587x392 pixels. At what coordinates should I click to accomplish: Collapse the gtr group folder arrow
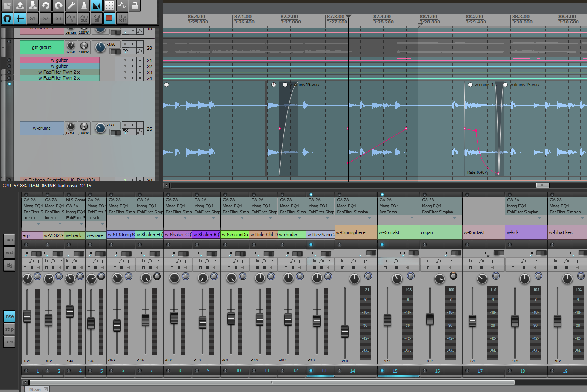pos(3,48)
